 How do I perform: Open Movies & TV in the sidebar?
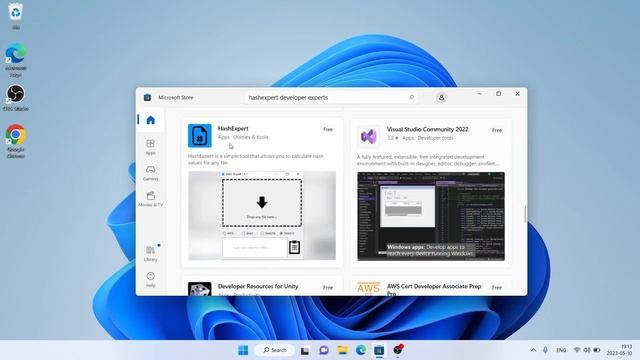pos(151,199)
